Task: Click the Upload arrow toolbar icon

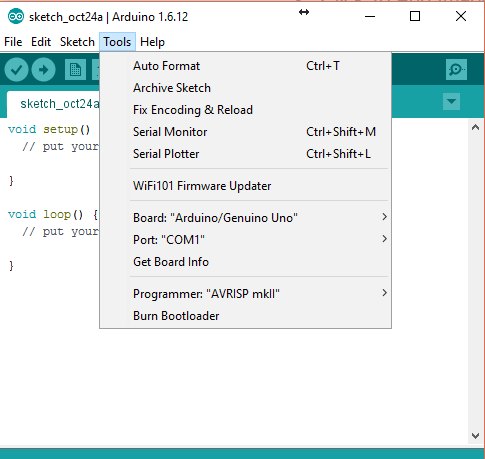Action: point(43,70)
